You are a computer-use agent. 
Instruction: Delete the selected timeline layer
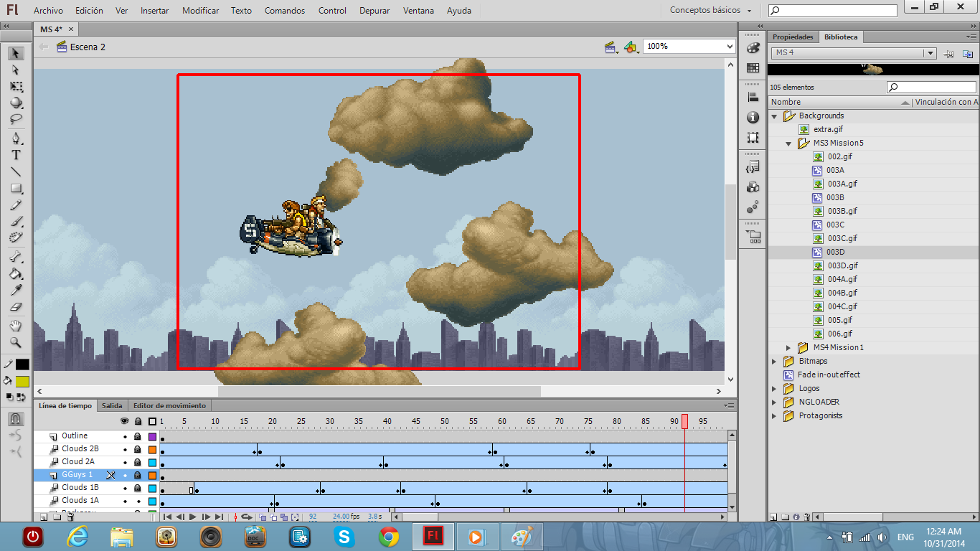(x=70, y=517)
